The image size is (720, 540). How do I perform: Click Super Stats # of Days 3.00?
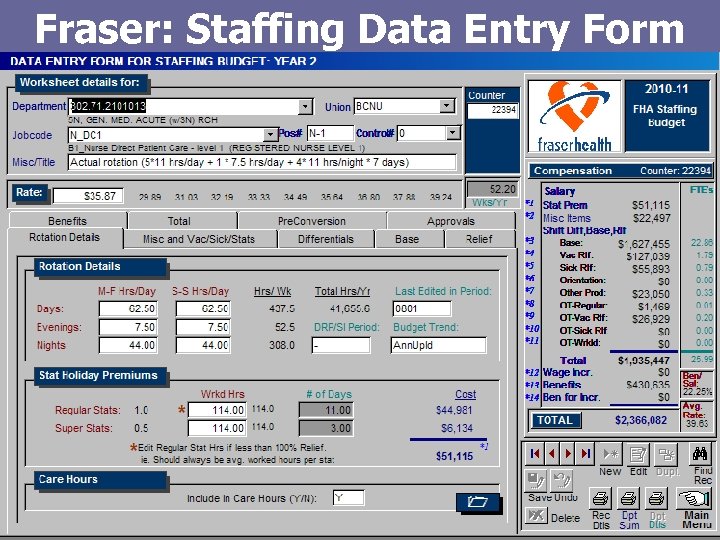coord(326,428)
